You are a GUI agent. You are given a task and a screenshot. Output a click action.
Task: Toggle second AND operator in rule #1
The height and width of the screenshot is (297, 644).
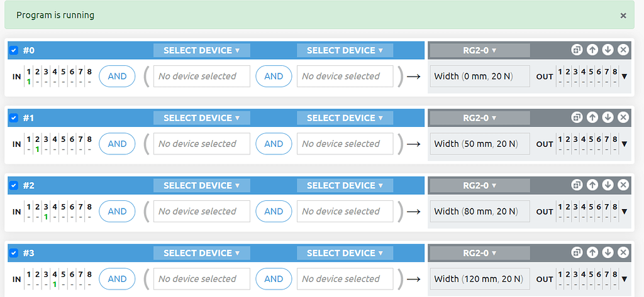pos(274,144)
